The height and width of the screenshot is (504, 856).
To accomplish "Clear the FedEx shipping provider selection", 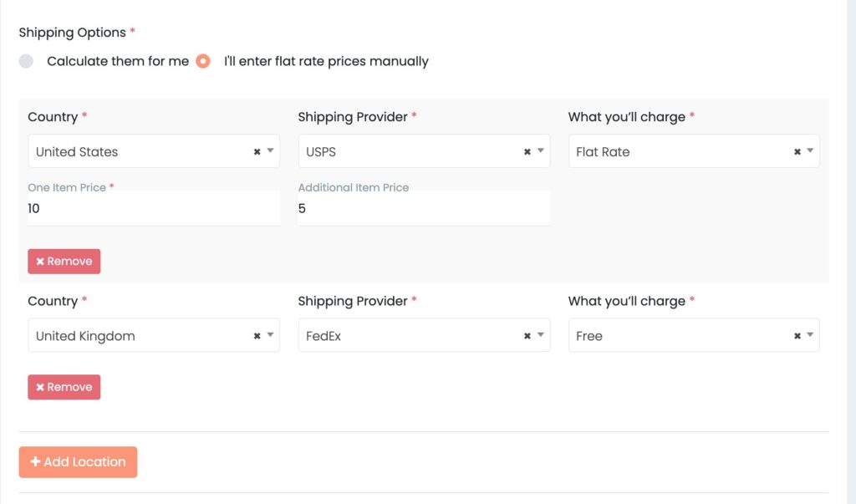I will click(527, 335).
